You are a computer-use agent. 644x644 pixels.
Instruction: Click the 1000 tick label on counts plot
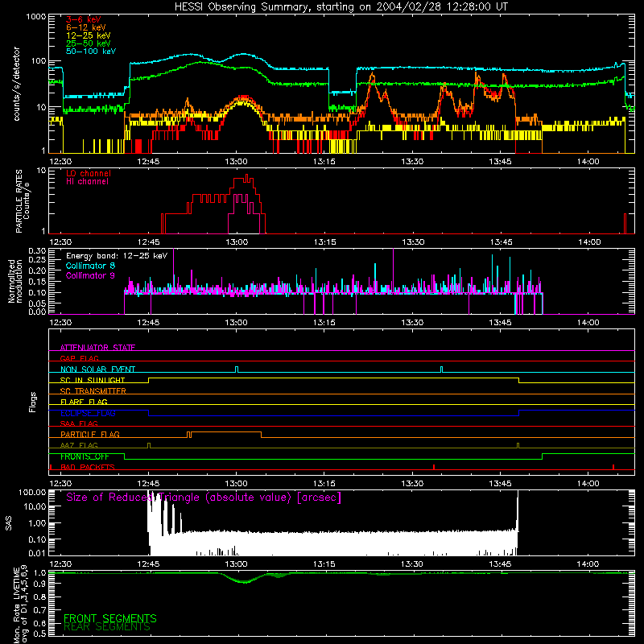[36, 17]
